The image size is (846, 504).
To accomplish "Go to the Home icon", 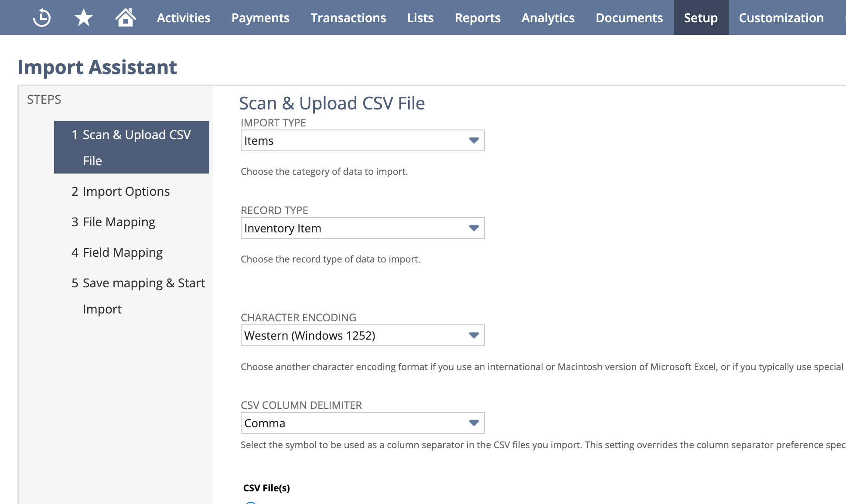I will click(x=125, y=18).
